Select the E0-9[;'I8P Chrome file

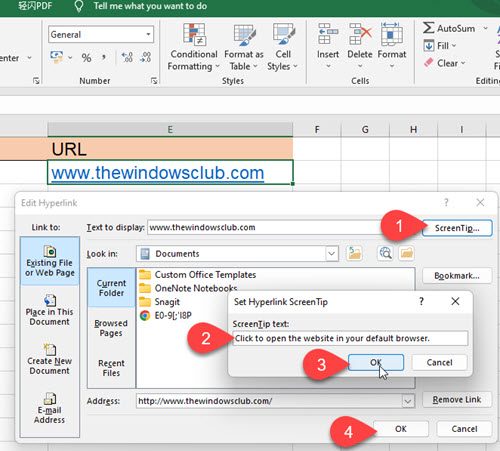[166, 315]
